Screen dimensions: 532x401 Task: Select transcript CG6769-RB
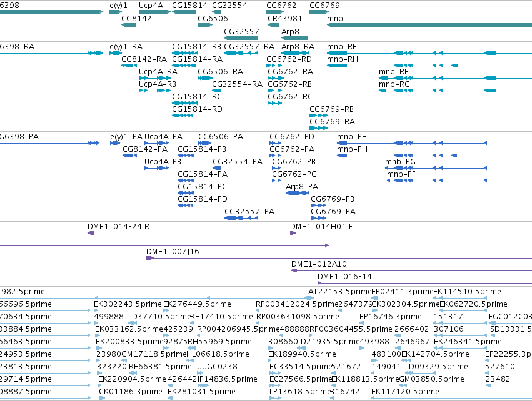[x=331, y=109]
